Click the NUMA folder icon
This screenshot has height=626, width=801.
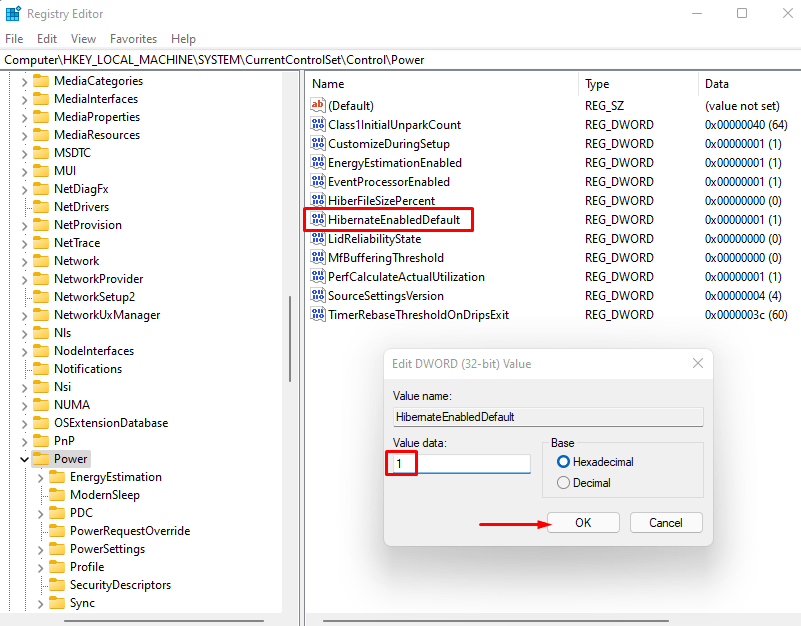(41, 405)
